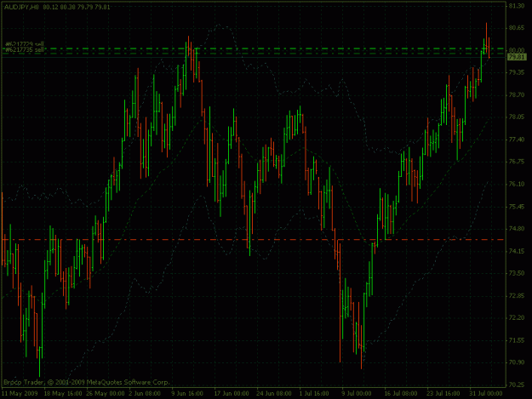Select the #6217735 sell order label
This screenshot has width=532, height=399.
tap(25, 50)
